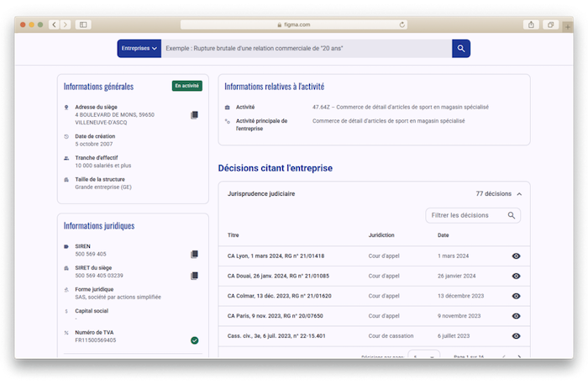Reload the page in the address bar

coord(402,24)
